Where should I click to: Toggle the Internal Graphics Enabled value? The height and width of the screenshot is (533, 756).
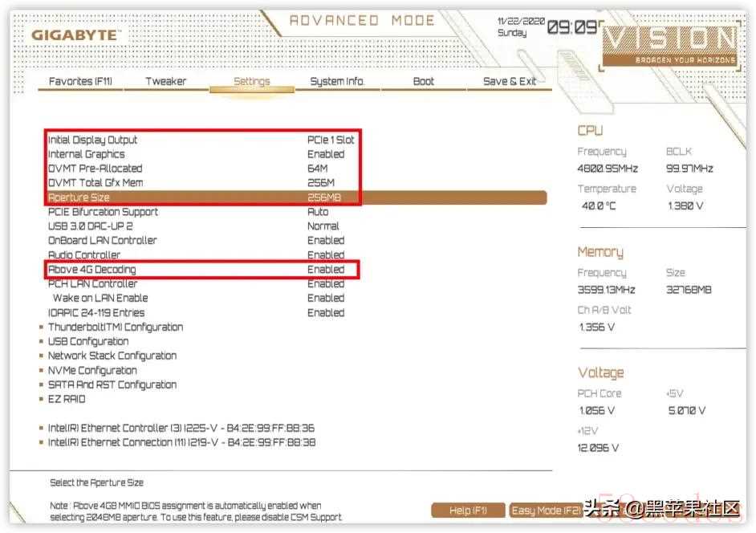[326, 154]
